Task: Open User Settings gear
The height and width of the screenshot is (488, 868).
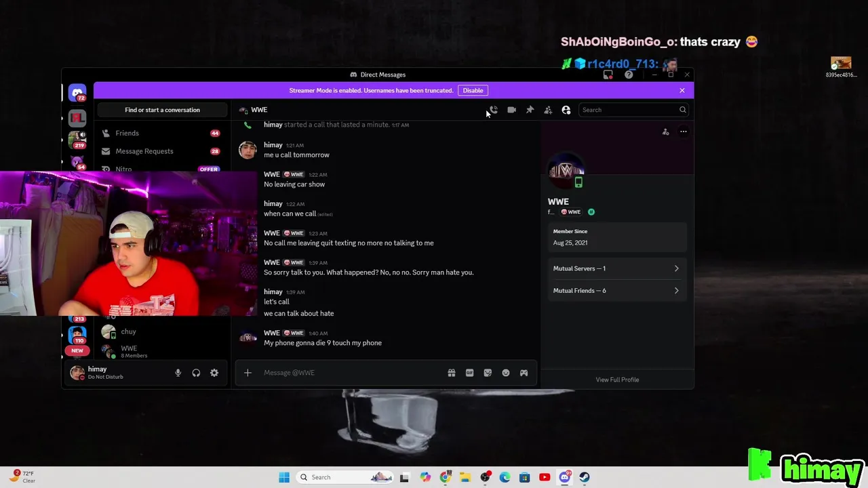Action: pyautogui.click(x=214, y=373)
